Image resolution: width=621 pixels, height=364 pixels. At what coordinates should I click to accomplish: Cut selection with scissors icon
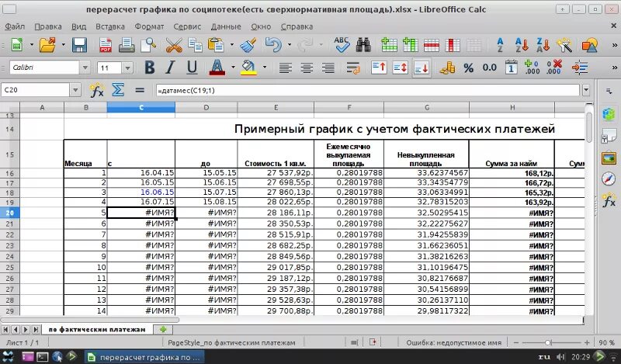[174, 45]
